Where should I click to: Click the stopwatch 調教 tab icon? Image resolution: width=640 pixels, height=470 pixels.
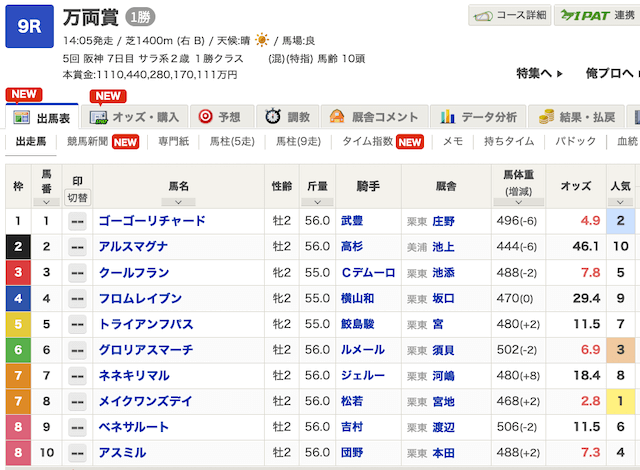(x=274, y=117)
